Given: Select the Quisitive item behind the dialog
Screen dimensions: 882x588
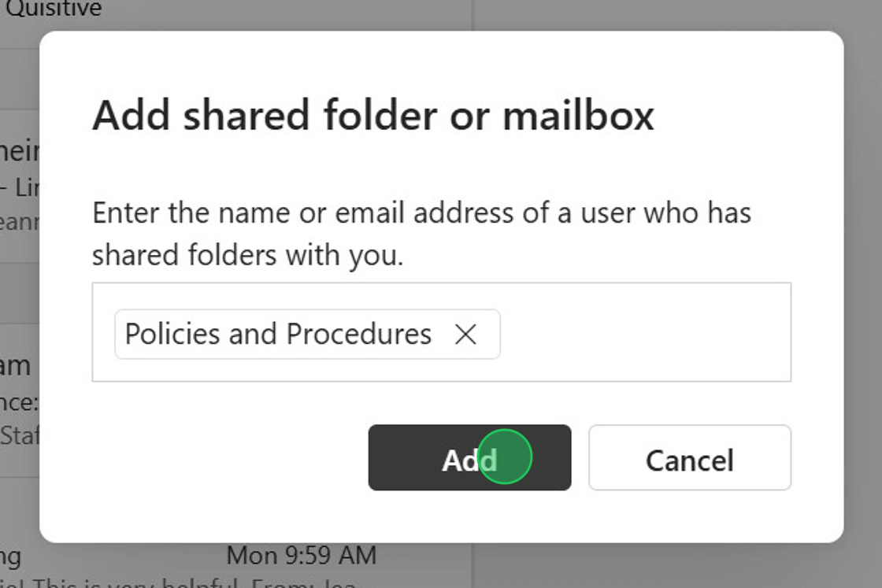Looking at the screenshot, I should [x=54, y=9].
